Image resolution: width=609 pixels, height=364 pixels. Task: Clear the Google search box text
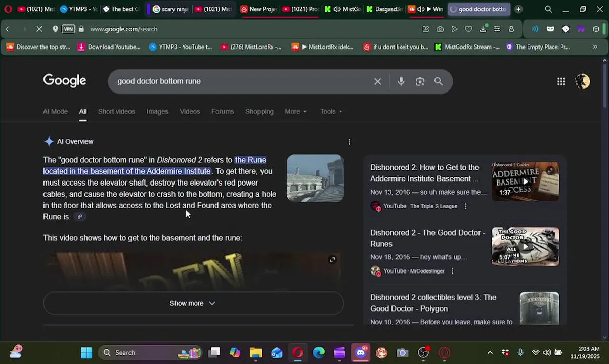tap(377, 81)
